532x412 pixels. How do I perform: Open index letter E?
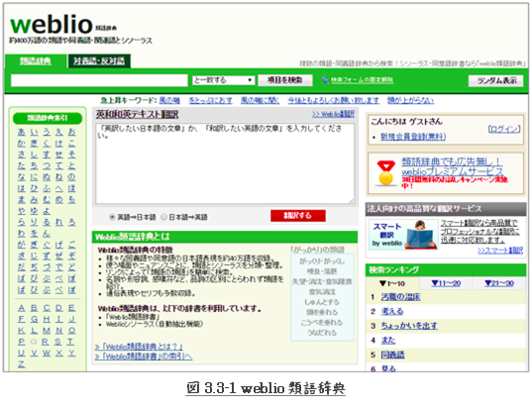(x=71, y=308)
